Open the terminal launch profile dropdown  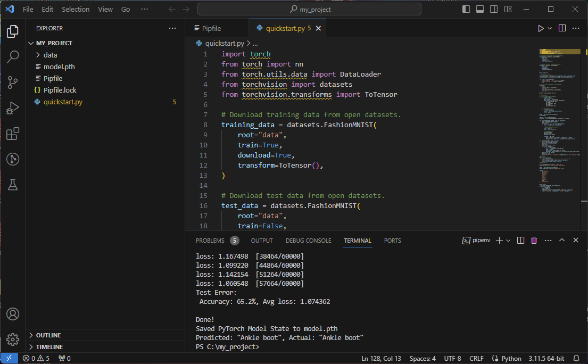coord(509,241)
